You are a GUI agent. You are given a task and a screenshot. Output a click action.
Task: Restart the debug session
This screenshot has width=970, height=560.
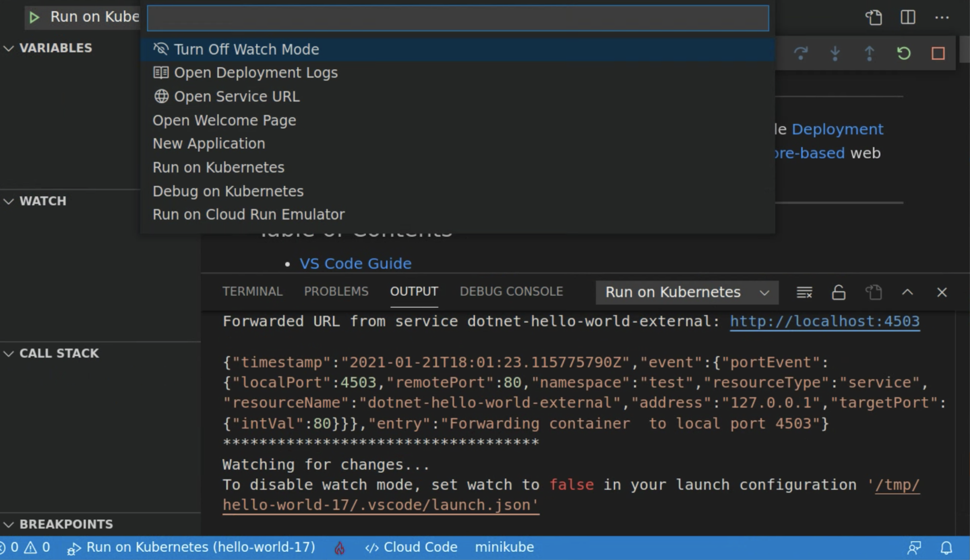(x=904, y=53)
